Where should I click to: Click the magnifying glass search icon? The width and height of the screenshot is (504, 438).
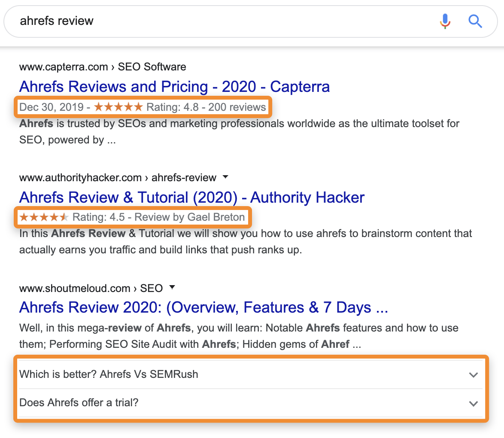475,21
